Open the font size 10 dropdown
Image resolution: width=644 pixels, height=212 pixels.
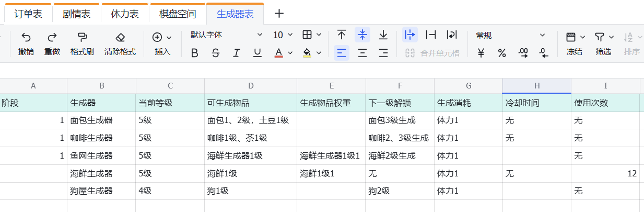tap(283, 35)
